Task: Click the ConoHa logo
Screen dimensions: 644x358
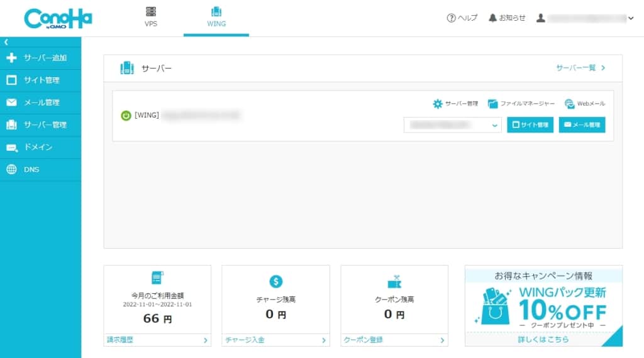Action: coord(58,18)
